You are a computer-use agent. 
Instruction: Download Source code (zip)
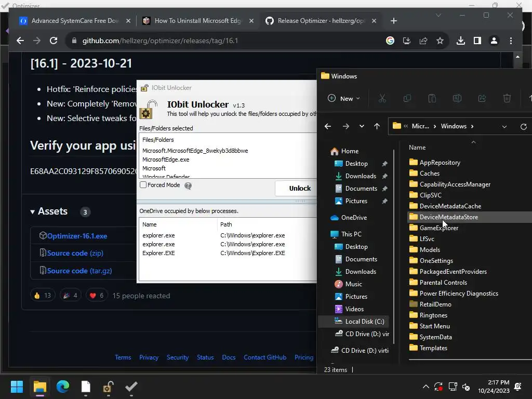(x=75, y=253)
